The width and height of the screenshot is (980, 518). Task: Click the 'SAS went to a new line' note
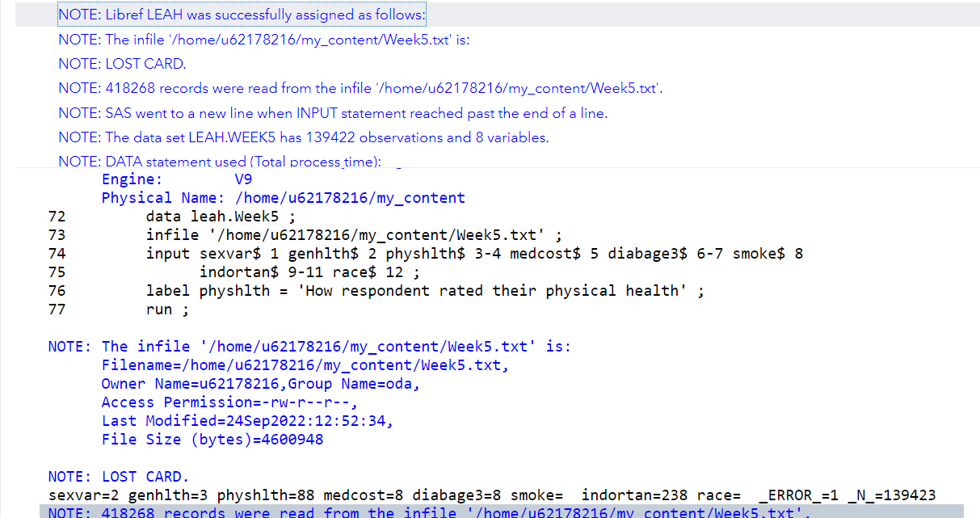click(x=333, y=113)
